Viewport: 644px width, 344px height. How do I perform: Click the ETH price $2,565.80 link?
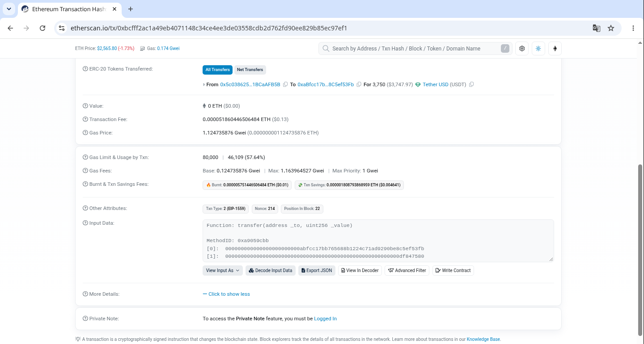pyautogui.click(x=107, y=48)
